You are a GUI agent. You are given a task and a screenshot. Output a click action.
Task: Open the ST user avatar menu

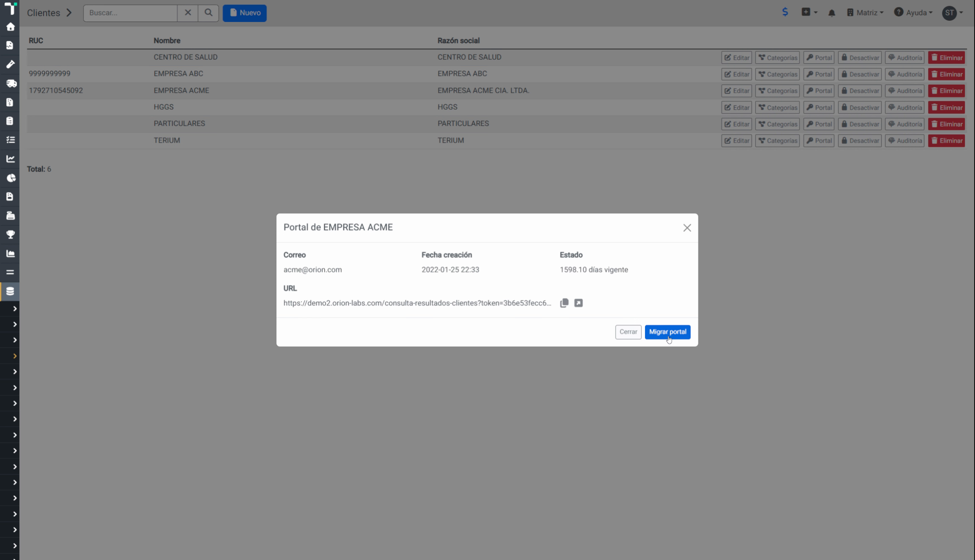[x=952, y=13]
